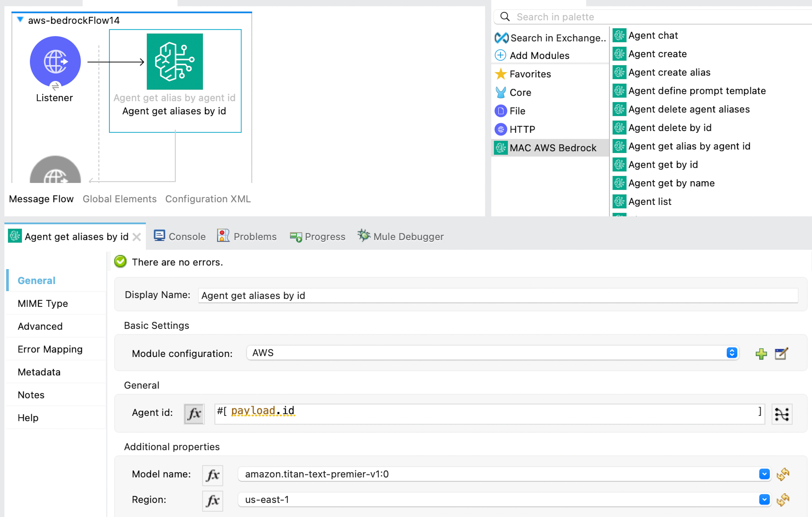Select the Metadata section
Screen dimensions: 812x517
[x=39, y=372]
